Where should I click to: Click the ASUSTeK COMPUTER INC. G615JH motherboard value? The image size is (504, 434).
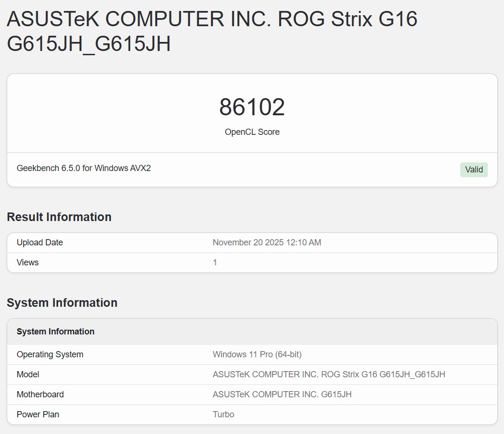(x=282, y=394)
